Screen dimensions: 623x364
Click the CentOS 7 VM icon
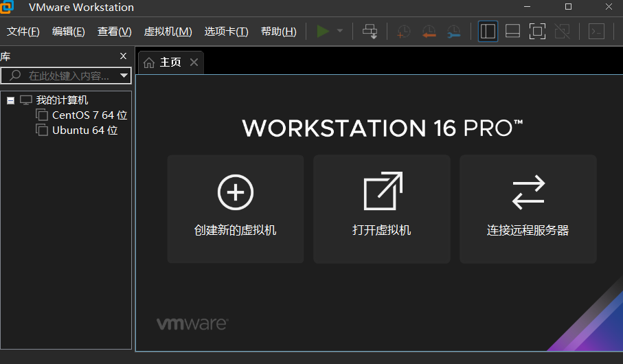coord(42,115)
